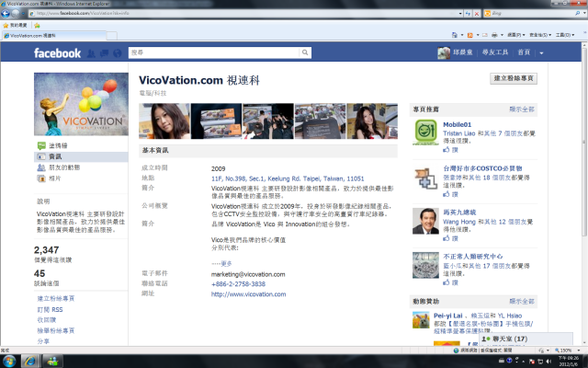Open notifications globe icon in Facebook bar
This screenshot has width=588, height=368.
(118, 53)
